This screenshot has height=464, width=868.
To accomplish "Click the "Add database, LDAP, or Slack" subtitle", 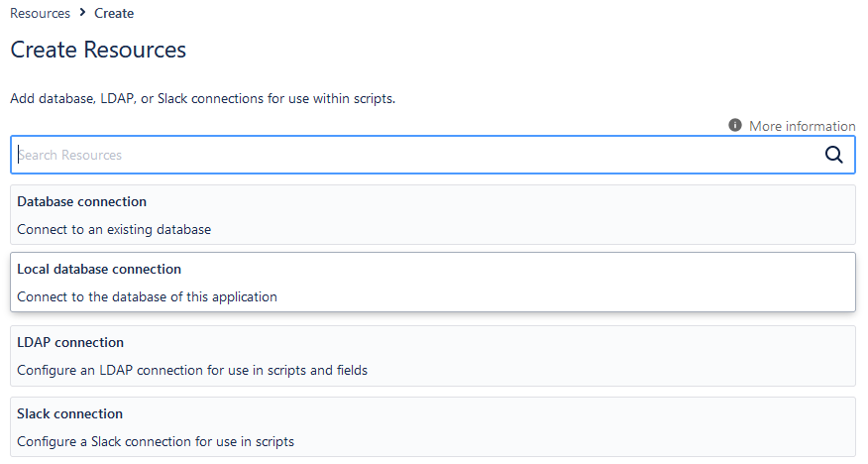I will pyautogui.click(x=202, y=99).
